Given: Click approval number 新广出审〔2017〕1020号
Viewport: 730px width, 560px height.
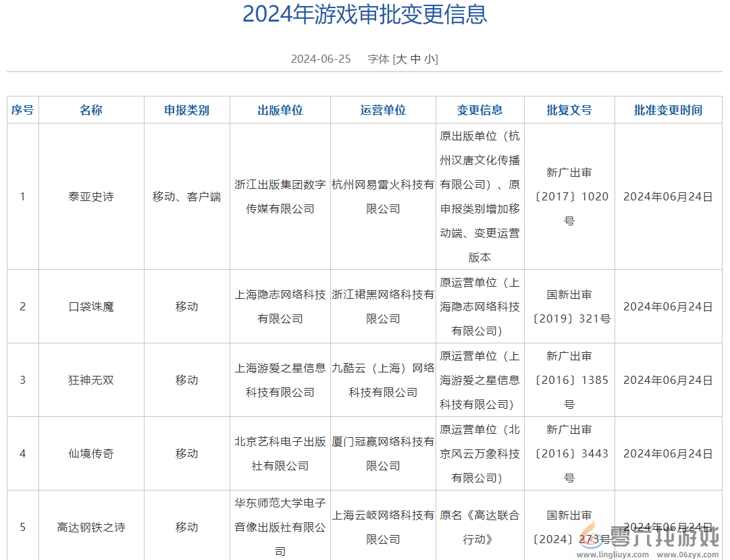Looking at the screenshot, I should point(569,196).
